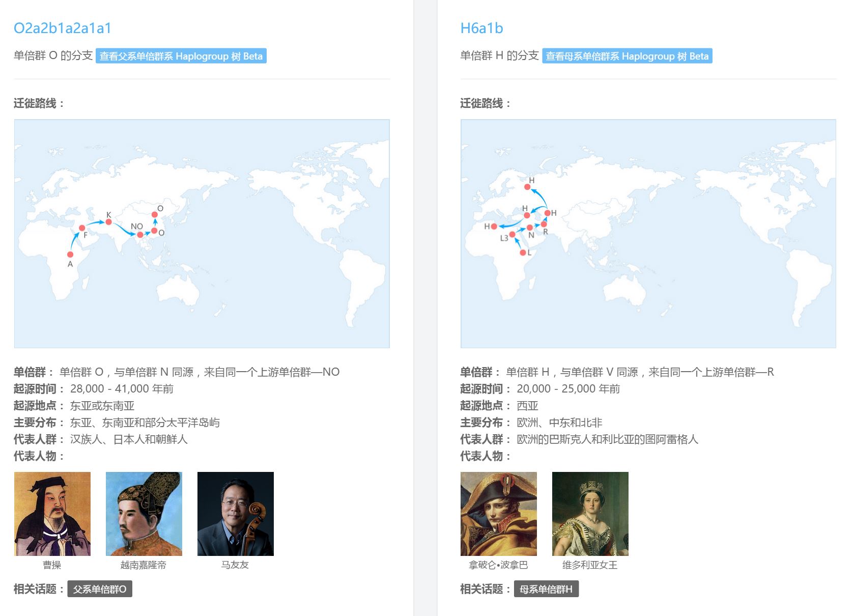Image resolution: width=854 pixels, height=616 pixels.
Task: Open the H6a1b haplogroup title link
Action: (481, 28)
